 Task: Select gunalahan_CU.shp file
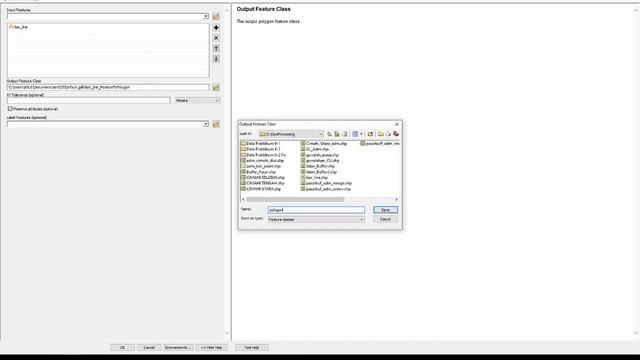coord(320,161)
